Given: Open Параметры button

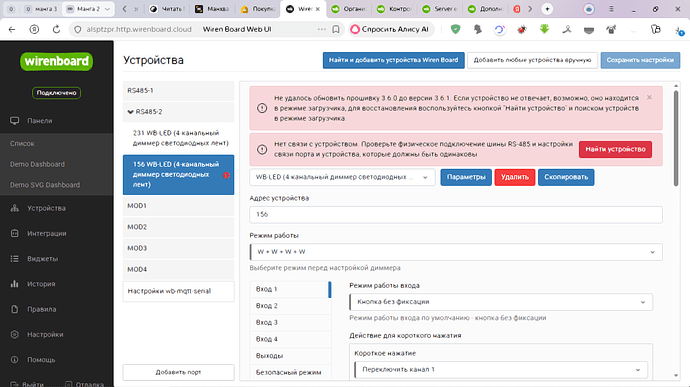Looking at the screenshot, I should [466, 177].
